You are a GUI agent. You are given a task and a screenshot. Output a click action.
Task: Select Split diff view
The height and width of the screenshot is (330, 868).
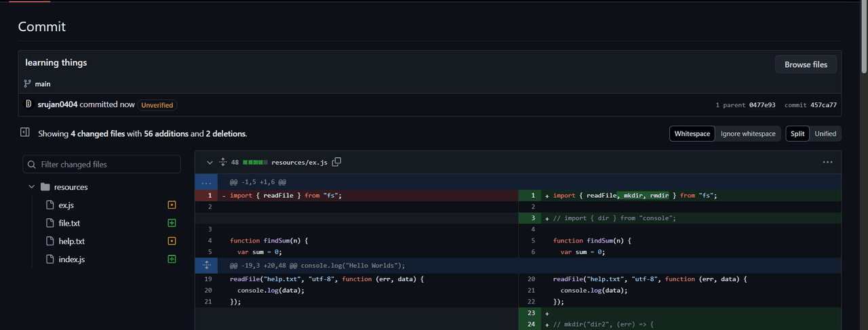tap(797, 133)
